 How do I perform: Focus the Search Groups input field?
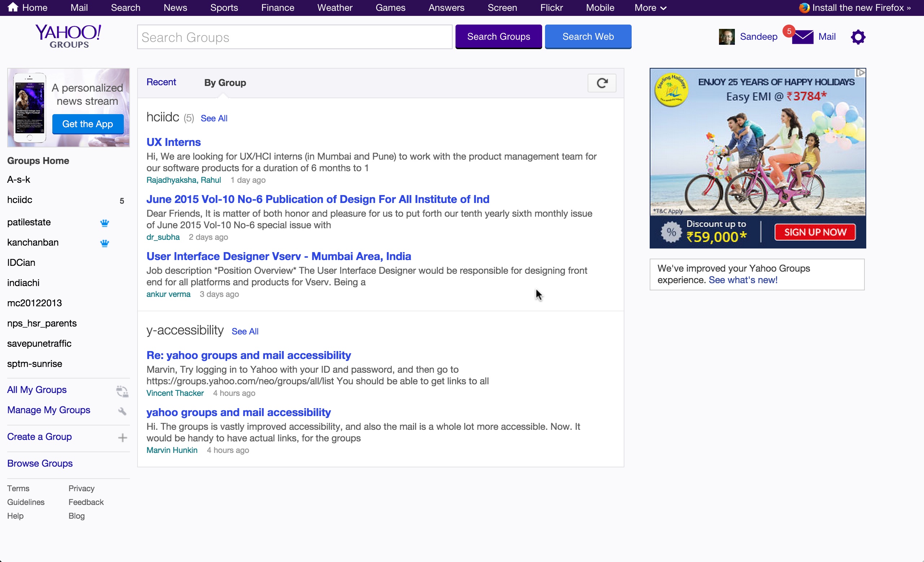pyautogui.click(x=295, y=37)
